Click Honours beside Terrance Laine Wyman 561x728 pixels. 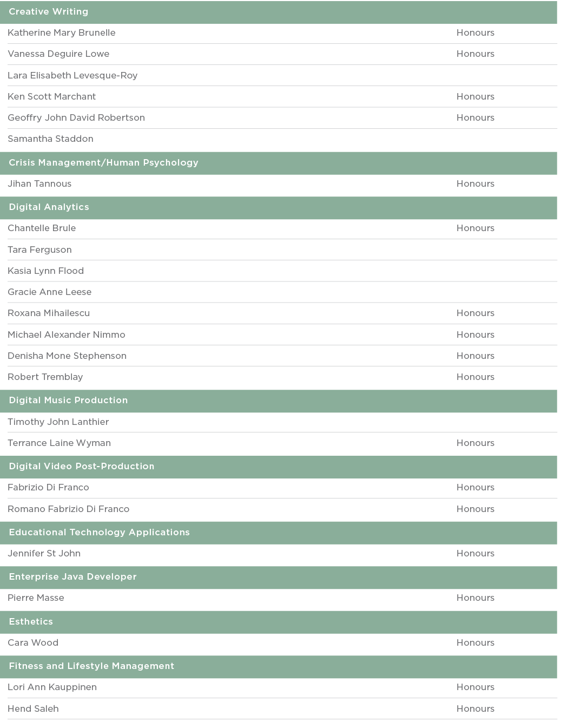(x=475, y=443)
